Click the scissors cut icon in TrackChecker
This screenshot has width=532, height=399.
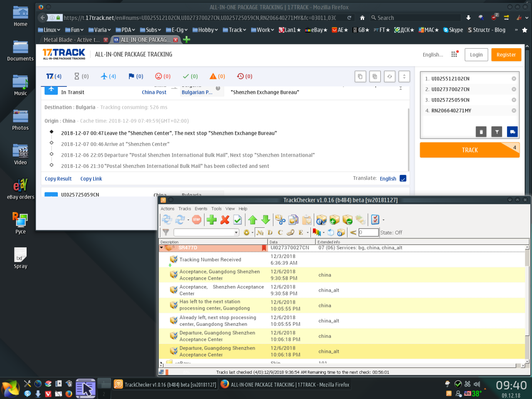[x=281, y=219]
